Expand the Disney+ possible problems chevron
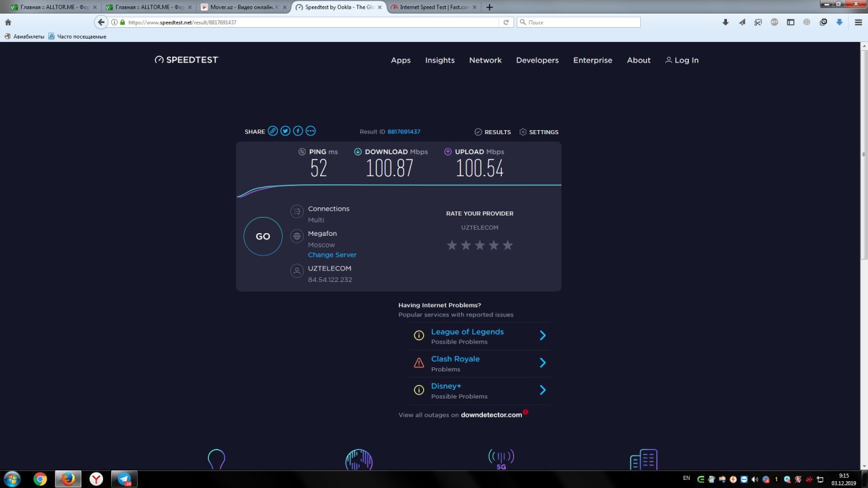This screenshot has height=488, width=868. point(542,390)
